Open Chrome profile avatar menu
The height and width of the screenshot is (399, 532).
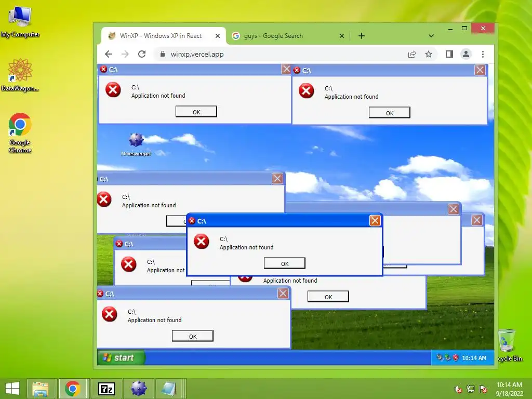coord(466,54)
